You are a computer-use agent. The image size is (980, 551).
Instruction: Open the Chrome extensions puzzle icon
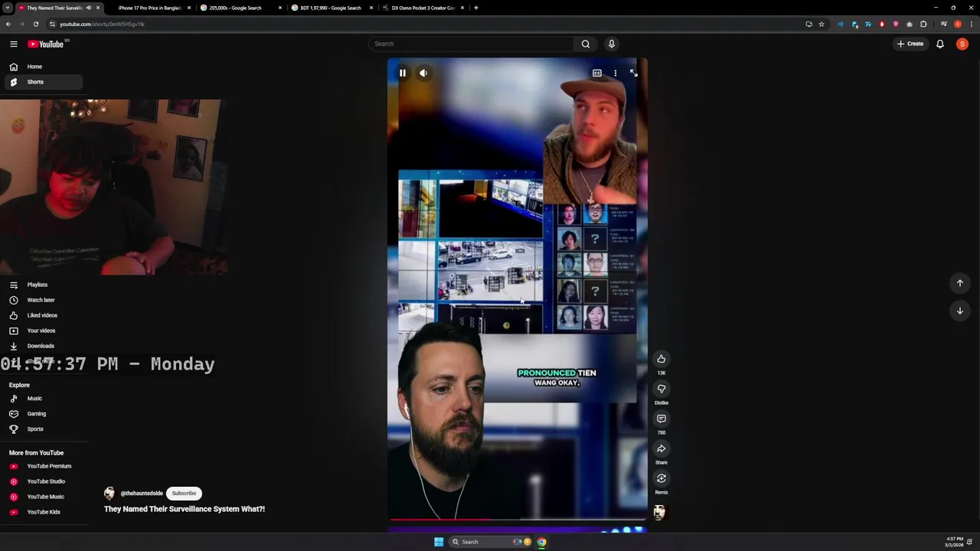[x=923, y=24]
